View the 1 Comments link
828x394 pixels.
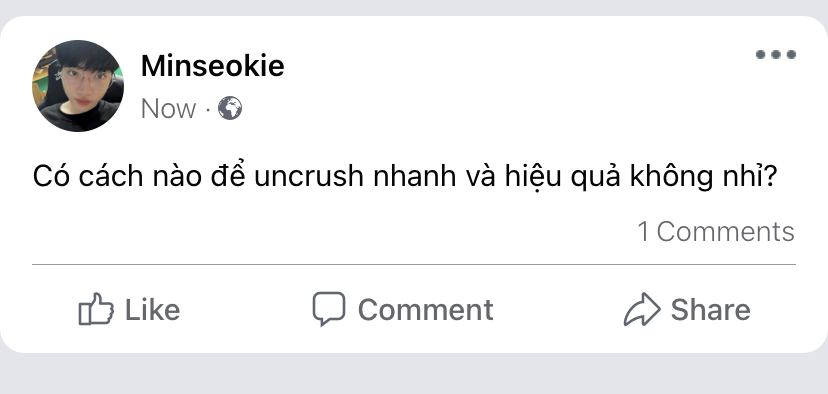tap(716, 231)
